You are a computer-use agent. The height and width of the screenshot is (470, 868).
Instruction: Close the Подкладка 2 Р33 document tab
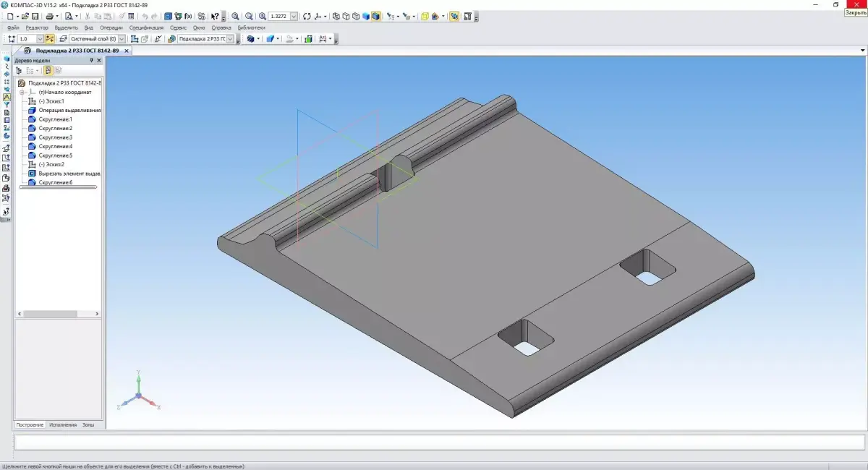coord(127,51)
